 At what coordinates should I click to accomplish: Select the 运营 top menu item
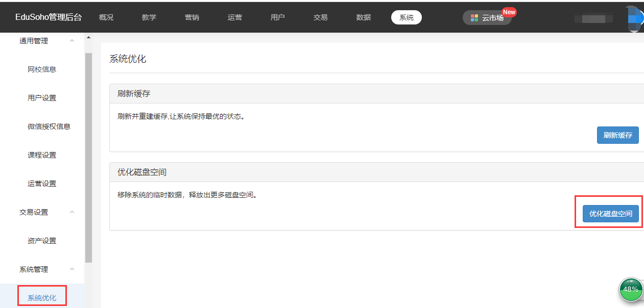point(235,17)
